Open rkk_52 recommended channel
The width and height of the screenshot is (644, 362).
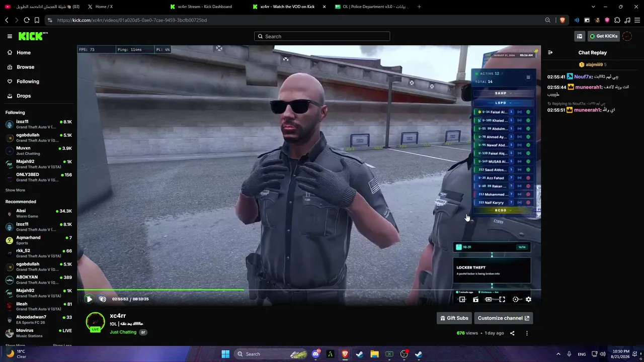click(x=39, y=253)
